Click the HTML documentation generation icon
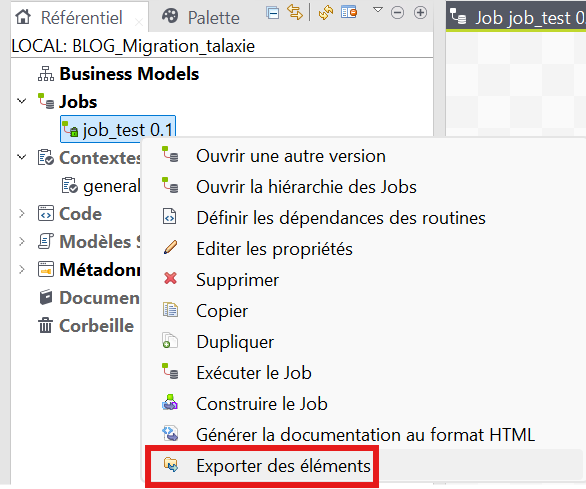This screenshot has width=586, height=489. pos(170,433)
